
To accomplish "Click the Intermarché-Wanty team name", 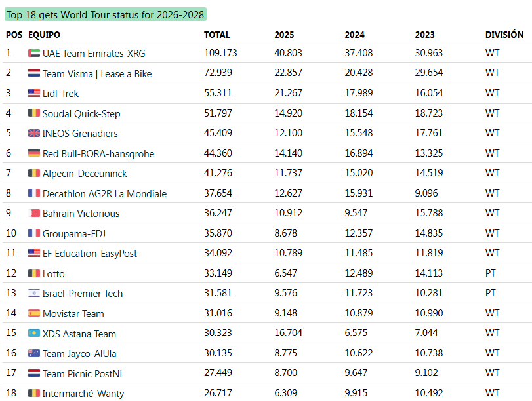I will point(83,394).
